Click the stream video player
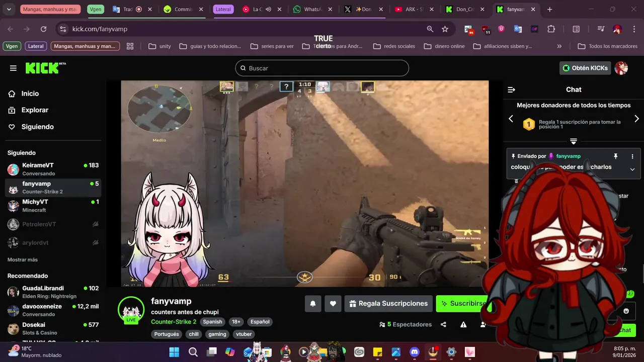 [x=304, y=184]
